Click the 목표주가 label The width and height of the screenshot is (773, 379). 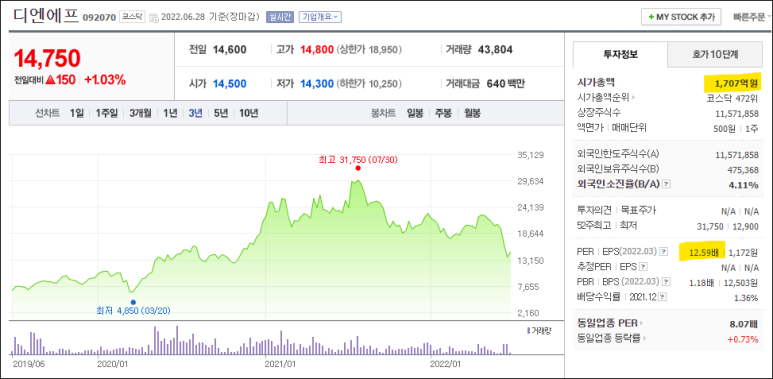click(x=638, y=210)
